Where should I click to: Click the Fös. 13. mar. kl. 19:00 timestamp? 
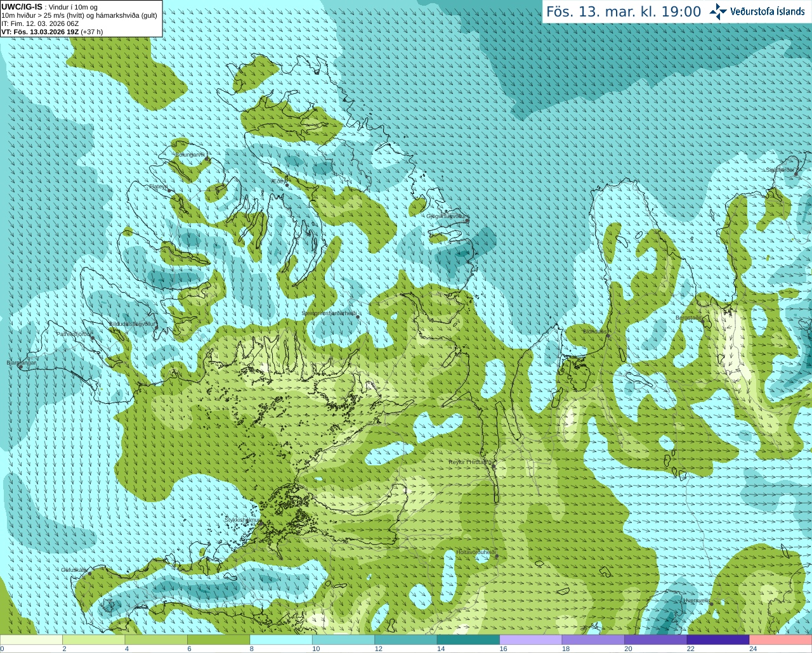(624, 12)
